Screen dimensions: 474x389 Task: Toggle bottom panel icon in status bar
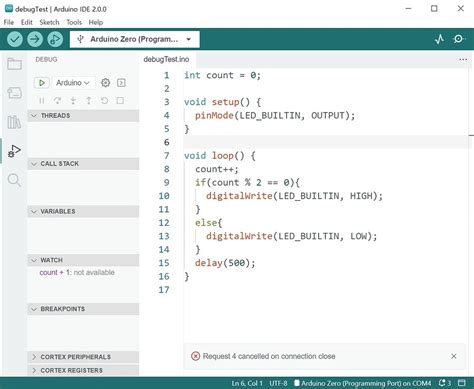462,383
